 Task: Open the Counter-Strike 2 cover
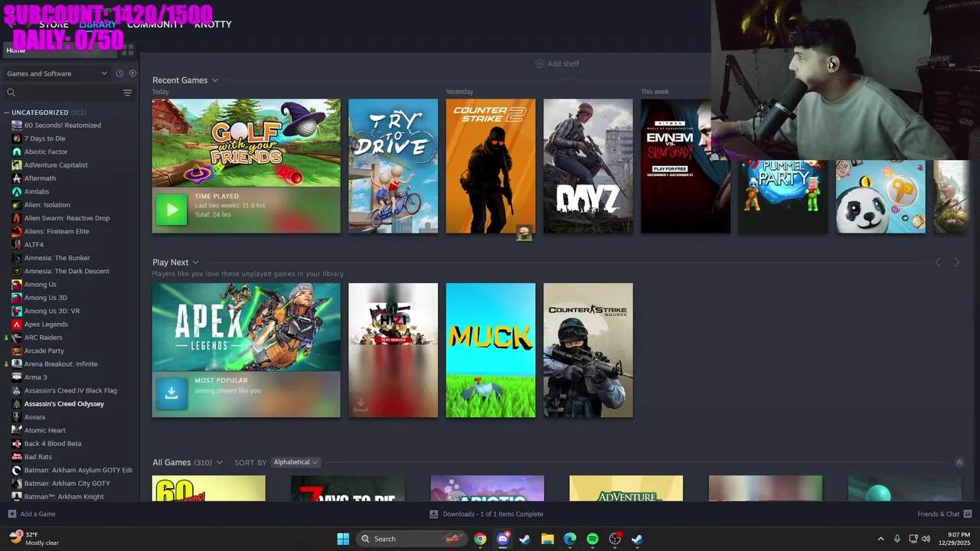[x=491, y=166]
